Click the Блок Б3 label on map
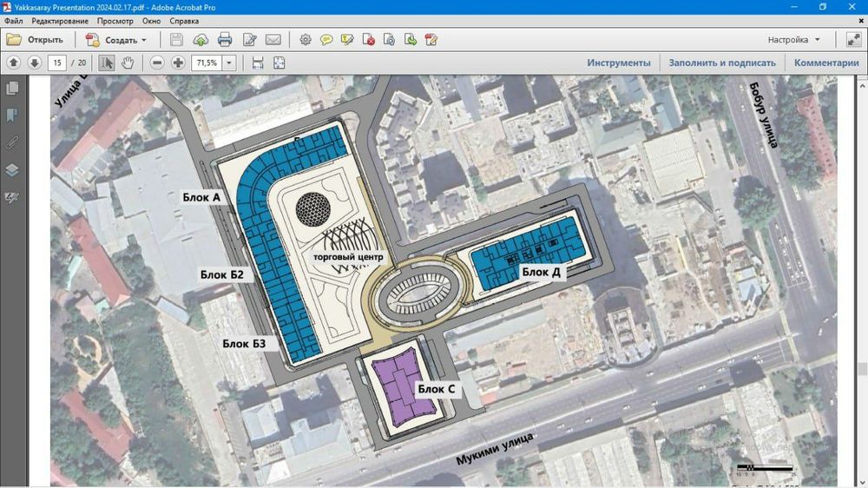The image size is (868, 488). pos(244,344)
